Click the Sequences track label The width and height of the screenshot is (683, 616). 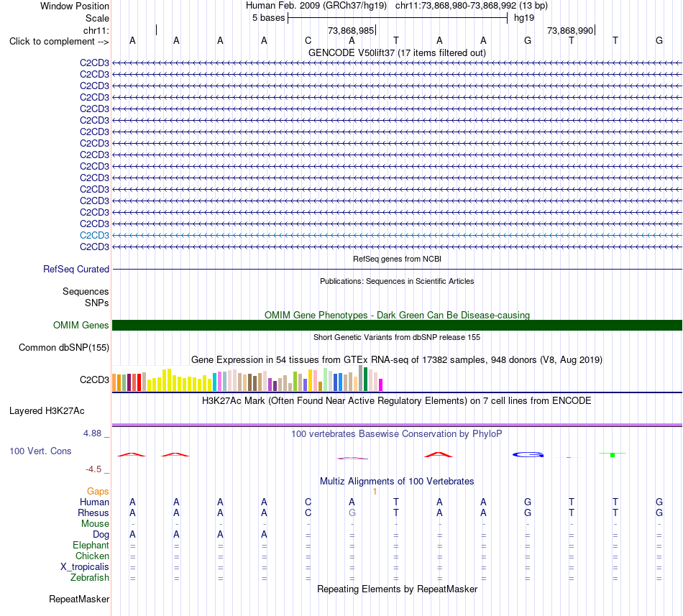(x=86, y=291)
